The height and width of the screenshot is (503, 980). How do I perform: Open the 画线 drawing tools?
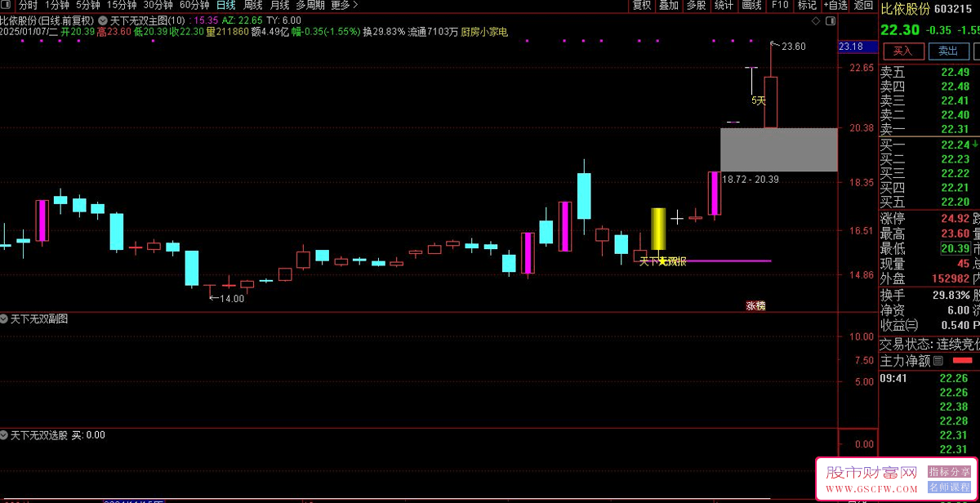751,5
